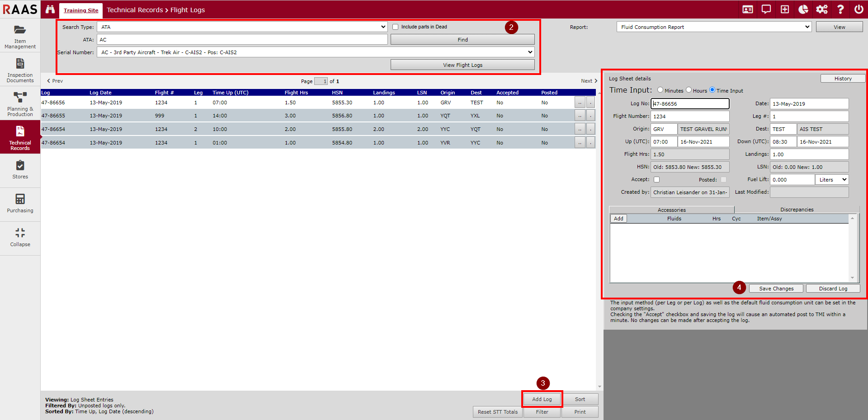
Task: Open the Search Type dropdown
Action: [382, 27]
